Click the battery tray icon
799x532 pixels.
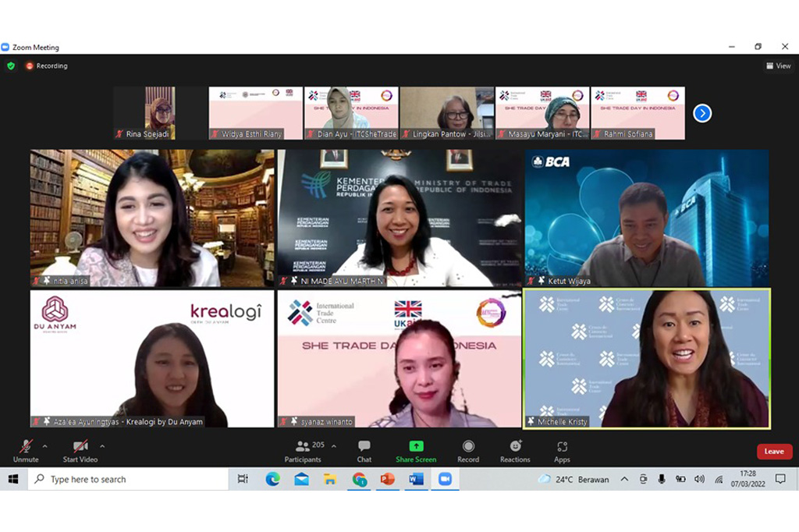tap(680, 479)
